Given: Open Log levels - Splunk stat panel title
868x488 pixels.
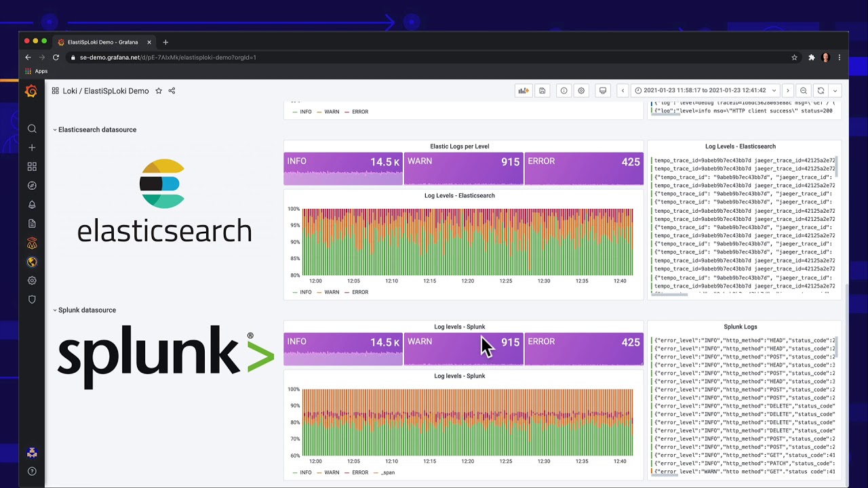Looking at the screenshot, I should tap(459, 327).
